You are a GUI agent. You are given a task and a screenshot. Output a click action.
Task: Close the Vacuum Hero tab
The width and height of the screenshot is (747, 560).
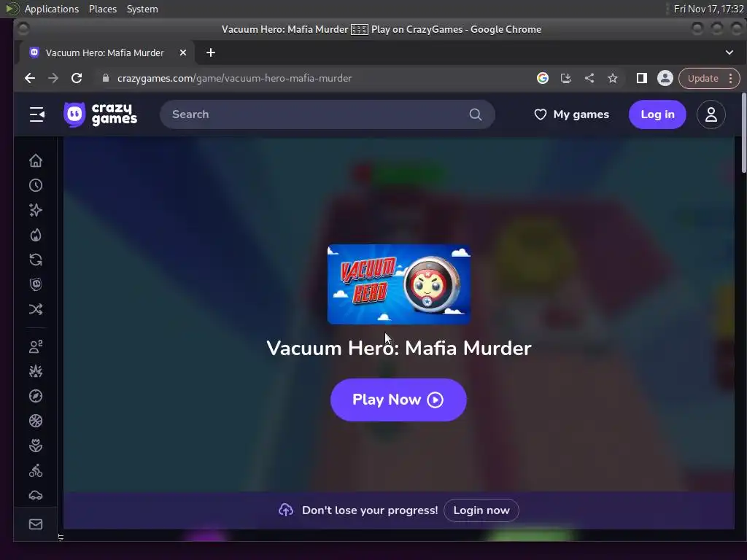pyautogui.click(x=183, y=52)
